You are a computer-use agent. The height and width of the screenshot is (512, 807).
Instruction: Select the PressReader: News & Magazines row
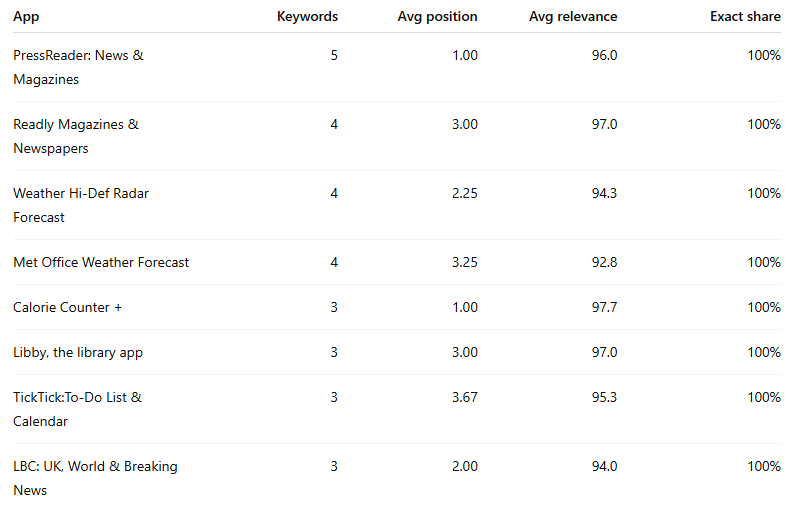[x=397, y=67]
